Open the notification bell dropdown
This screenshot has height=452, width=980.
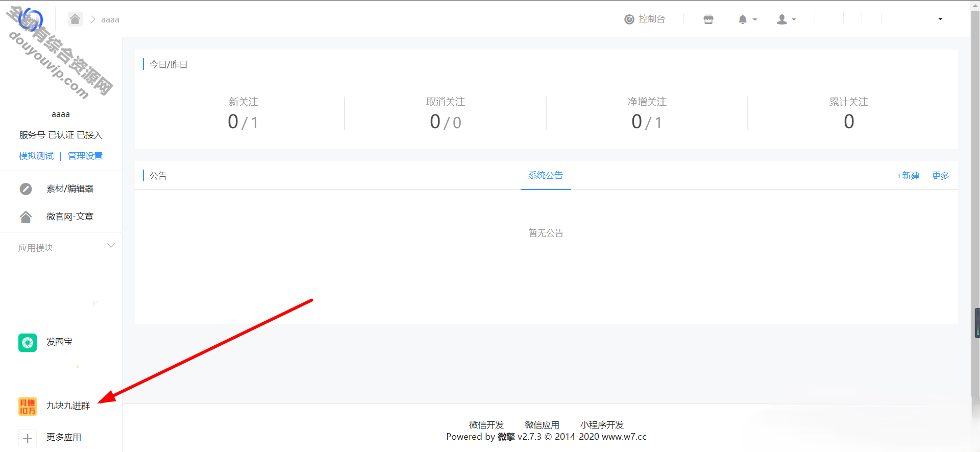tap(747, 19)
